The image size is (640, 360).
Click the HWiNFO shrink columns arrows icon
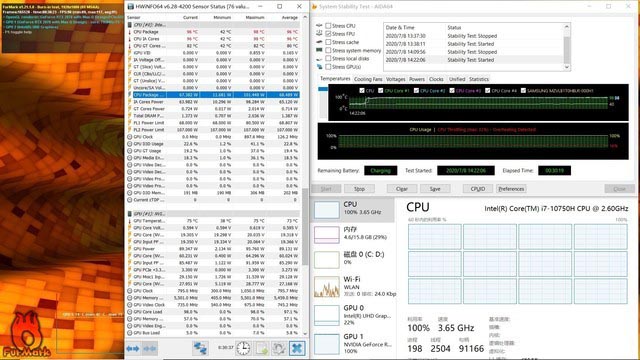[150, 349]
